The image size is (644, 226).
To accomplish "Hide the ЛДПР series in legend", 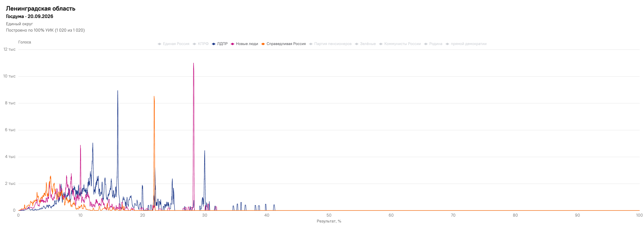I will [220, 44].
